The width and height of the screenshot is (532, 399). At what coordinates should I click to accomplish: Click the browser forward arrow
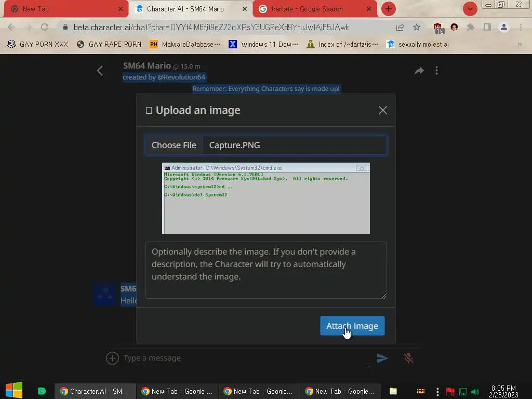(28, 27)
